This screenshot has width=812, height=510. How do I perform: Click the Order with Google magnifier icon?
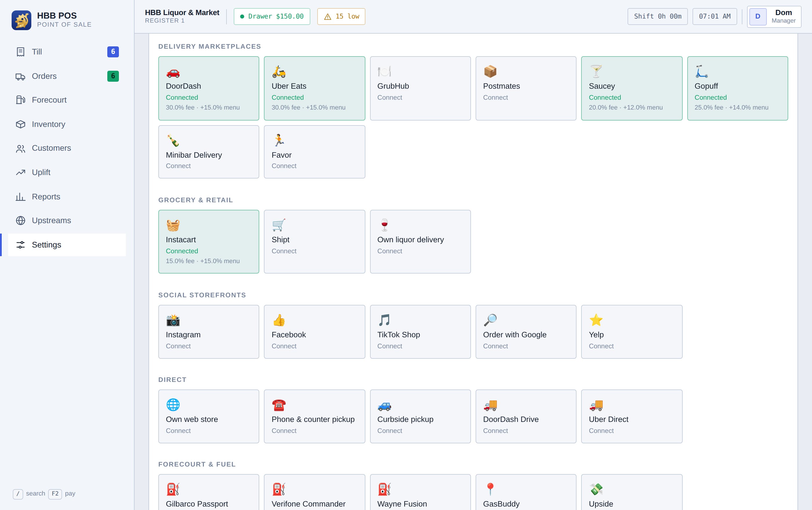click(x=490, y=320)
